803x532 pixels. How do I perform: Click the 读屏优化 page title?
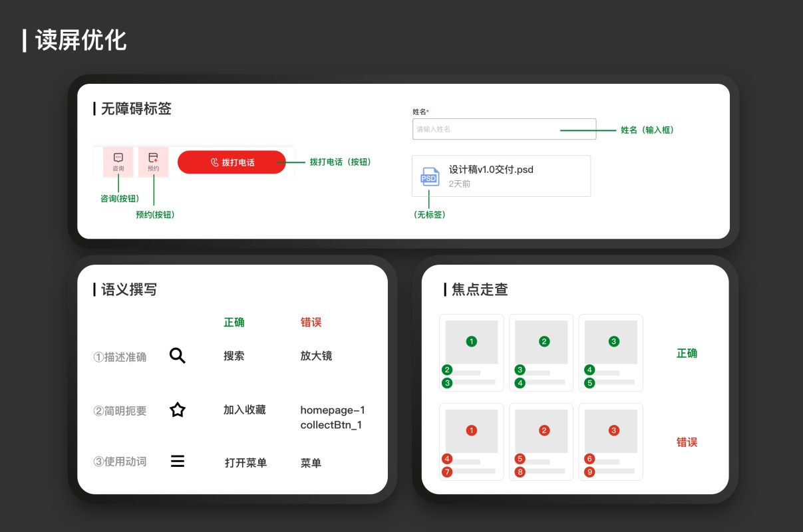pyautogui.click(x=80, y=40)
